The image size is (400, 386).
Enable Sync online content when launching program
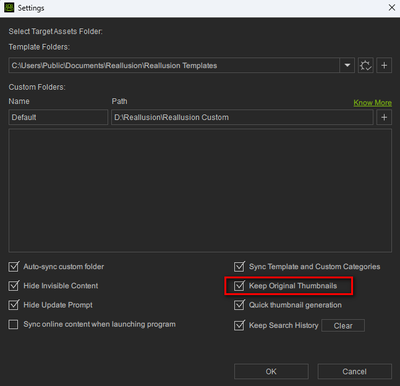pos(13,324)
